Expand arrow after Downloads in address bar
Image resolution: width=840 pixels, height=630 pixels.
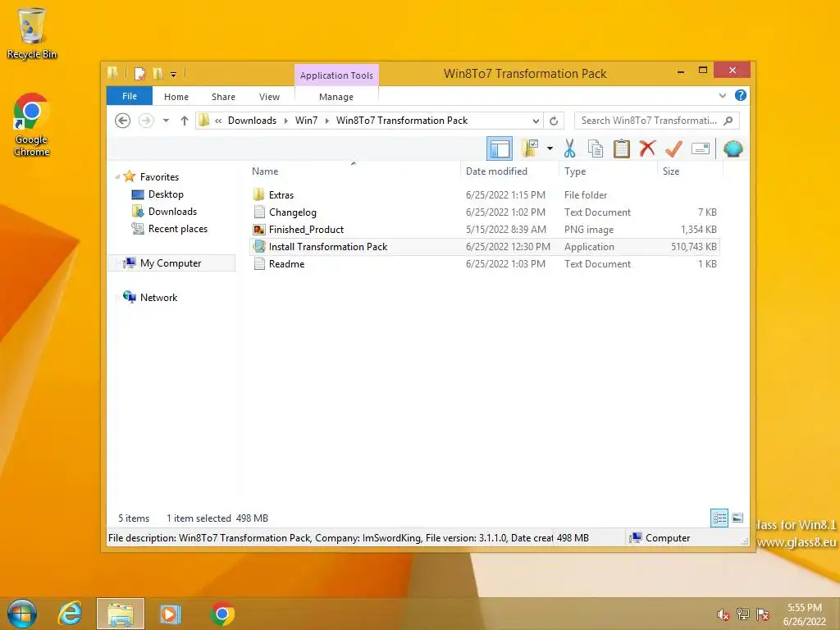click(286, 121)
